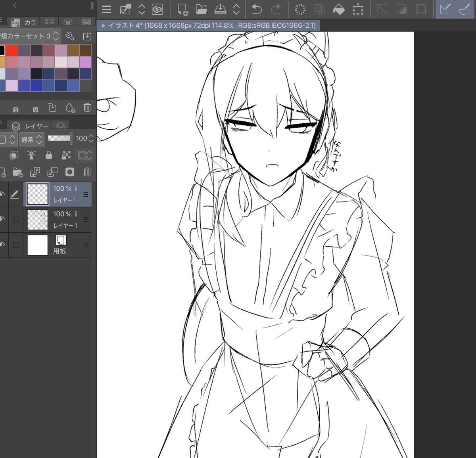The image size is (476, 458).
Task: Click the Replace Color icon
Action: click(52, 107)
